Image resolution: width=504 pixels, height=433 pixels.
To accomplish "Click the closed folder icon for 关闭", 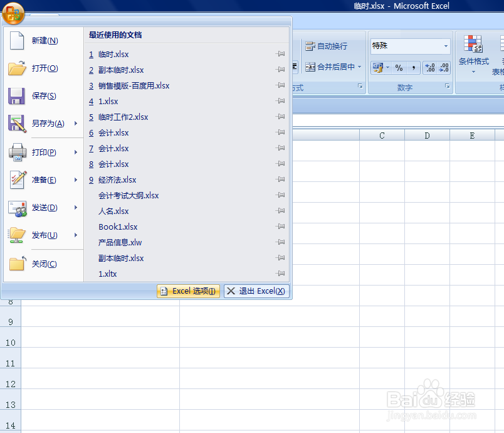I will click(x=18, y=264).
